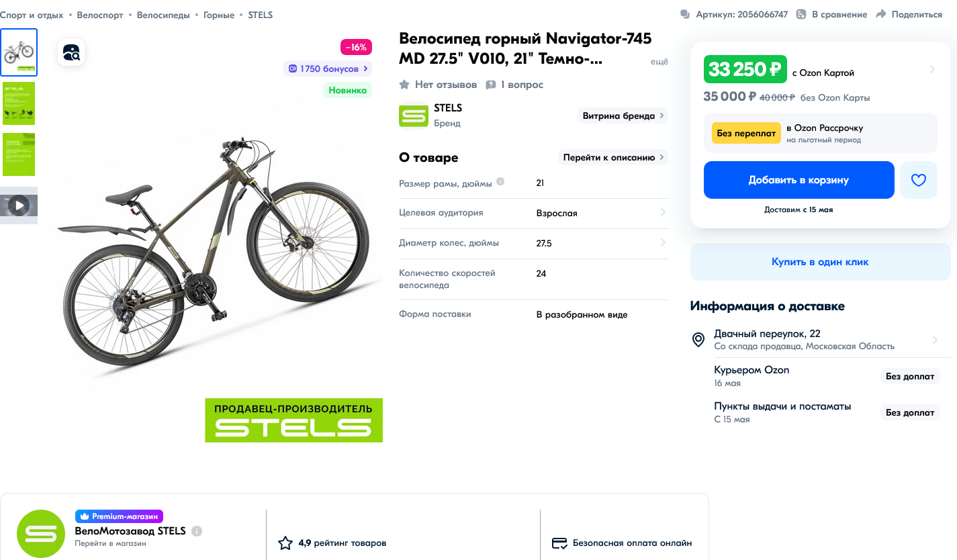The image size is (957, 560).
Task: Select the second green product thumbnail
Action: pyautogui.click(x=19, y=103)
